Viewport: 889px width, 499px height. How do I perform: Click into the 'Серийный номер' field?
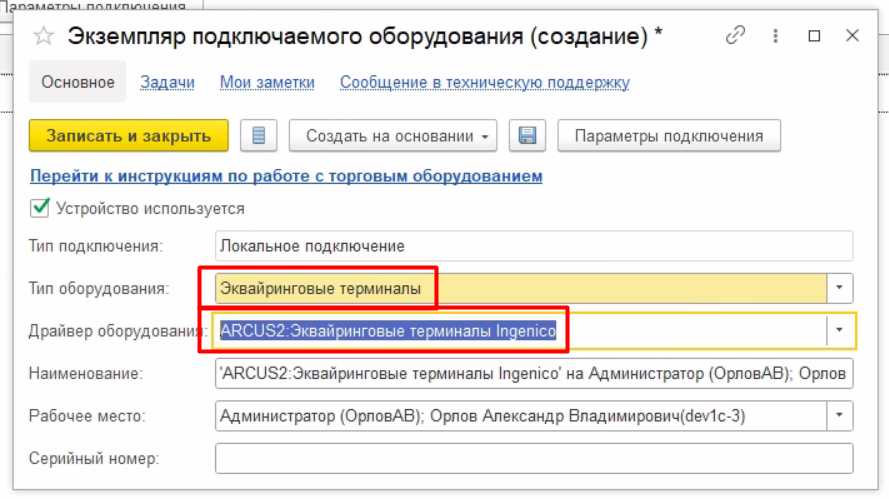point(534,458)
